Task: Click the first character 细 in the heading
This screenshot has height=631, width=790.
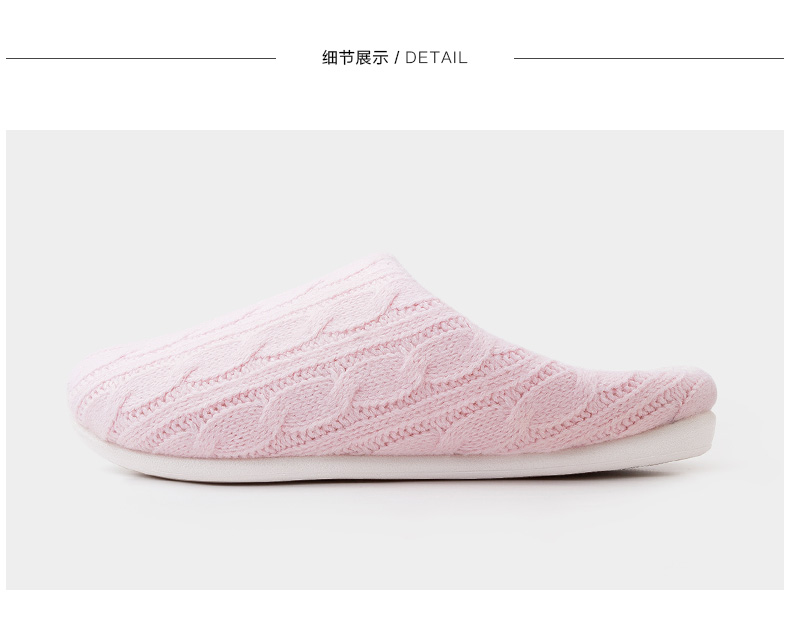Action: coord(330,58)
